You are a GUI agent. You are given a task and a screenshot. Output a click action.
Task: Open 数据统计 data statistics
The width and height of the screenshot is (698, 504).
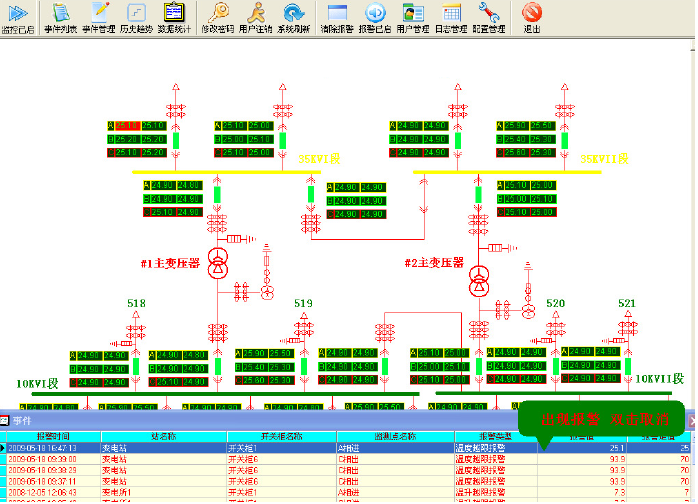coord(173,17)
